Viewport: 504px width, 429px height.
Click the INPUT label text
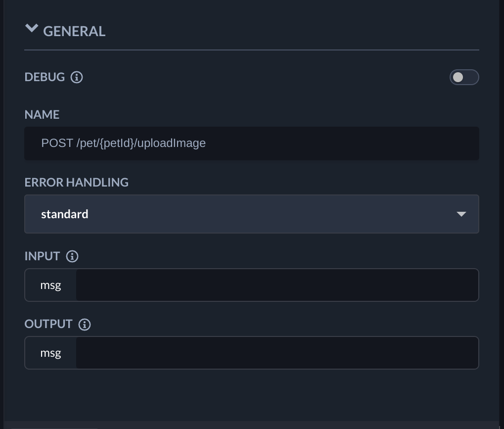42,256
